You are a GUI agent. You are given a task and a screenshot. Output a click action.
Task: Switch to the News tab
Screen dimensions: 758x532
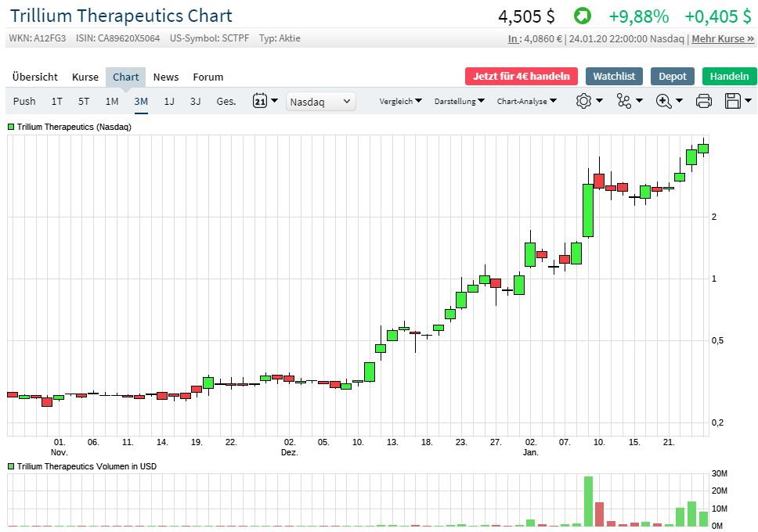[x=165, y=77]
